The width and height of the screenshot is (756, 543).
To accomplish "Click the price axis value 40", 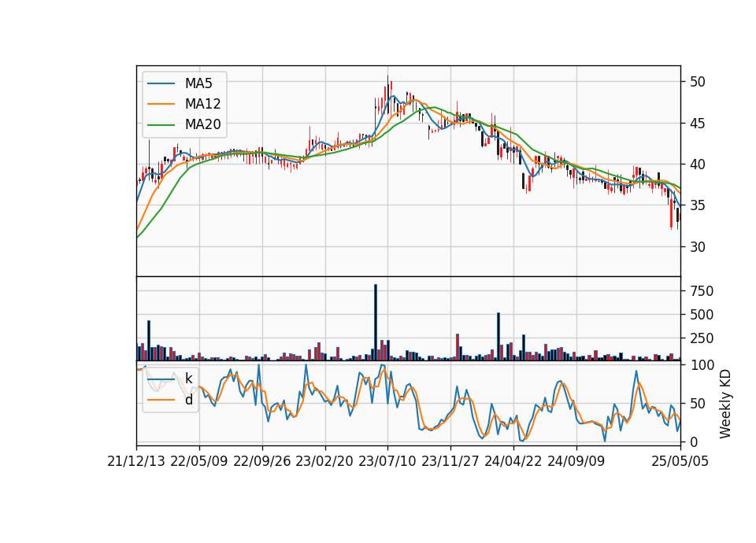I will pyautogui.click(x=698, y=164).
